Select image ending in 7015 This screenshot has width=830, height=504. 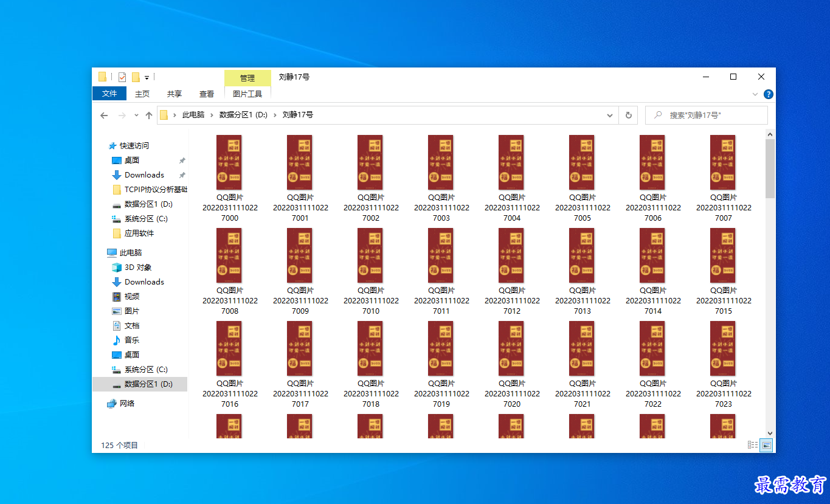[x=724, y=271]
